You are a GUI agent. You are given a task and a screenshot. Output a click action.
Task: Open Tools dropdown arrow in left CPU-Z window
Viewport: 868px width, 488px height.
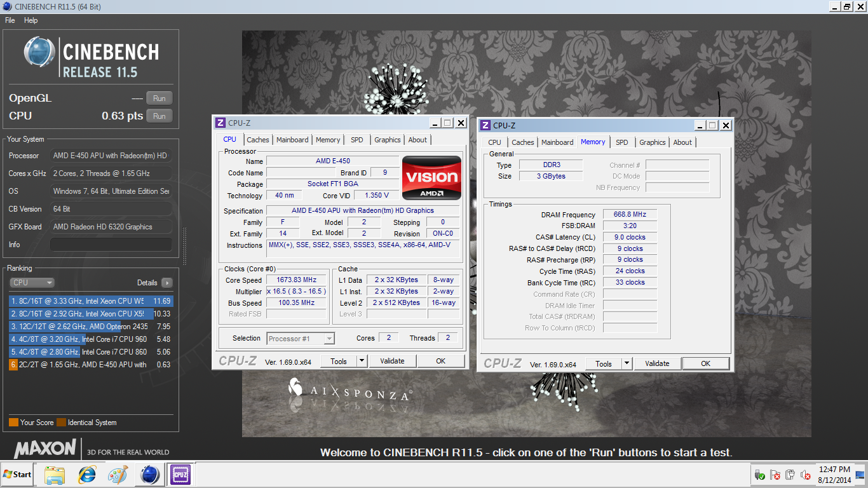pyautogui.click(x=362, y=361)
